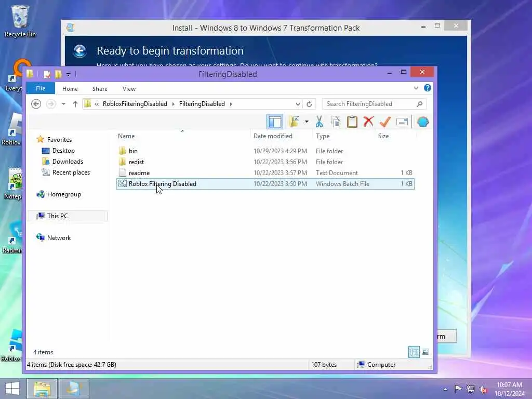
Task: Click the Windows Start button
Action: pyautogui.click(x=12, y=389)
